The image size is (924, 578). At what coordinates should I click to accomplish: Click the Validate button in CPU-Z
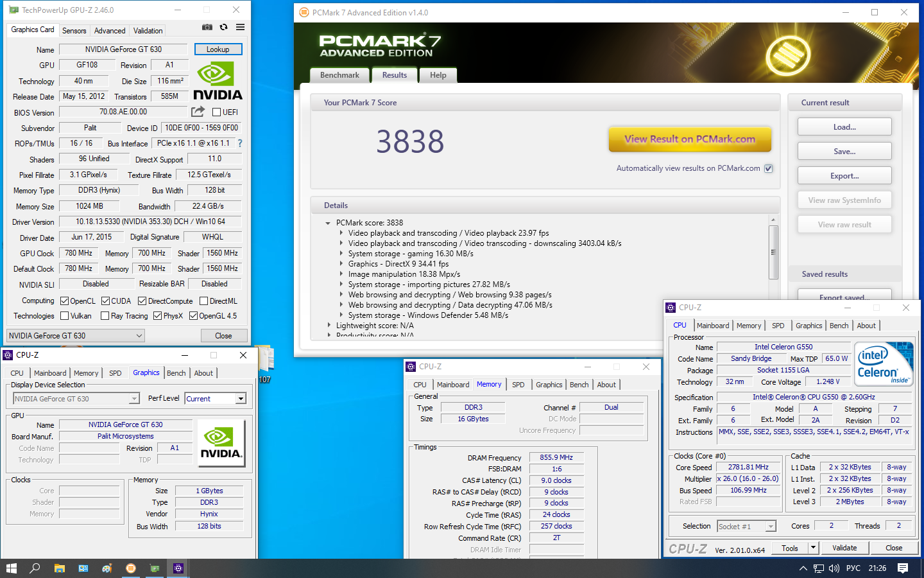click(844, 548)
